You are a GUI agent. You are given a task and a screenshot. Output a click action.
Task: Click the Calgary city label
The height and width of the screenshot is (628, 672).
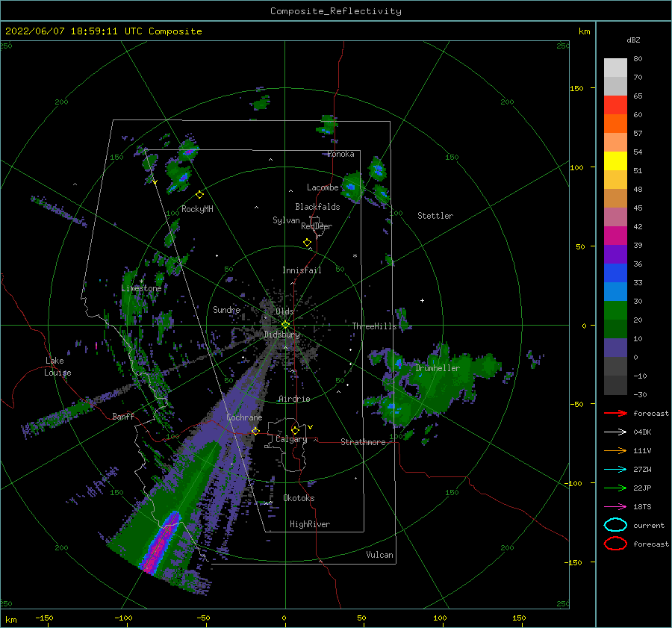pyautogui.click(x=291, y=439)
